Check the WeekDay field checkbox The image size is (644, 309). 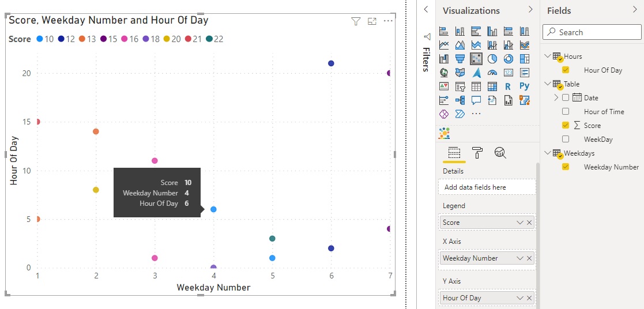click(x=566, y=139)
